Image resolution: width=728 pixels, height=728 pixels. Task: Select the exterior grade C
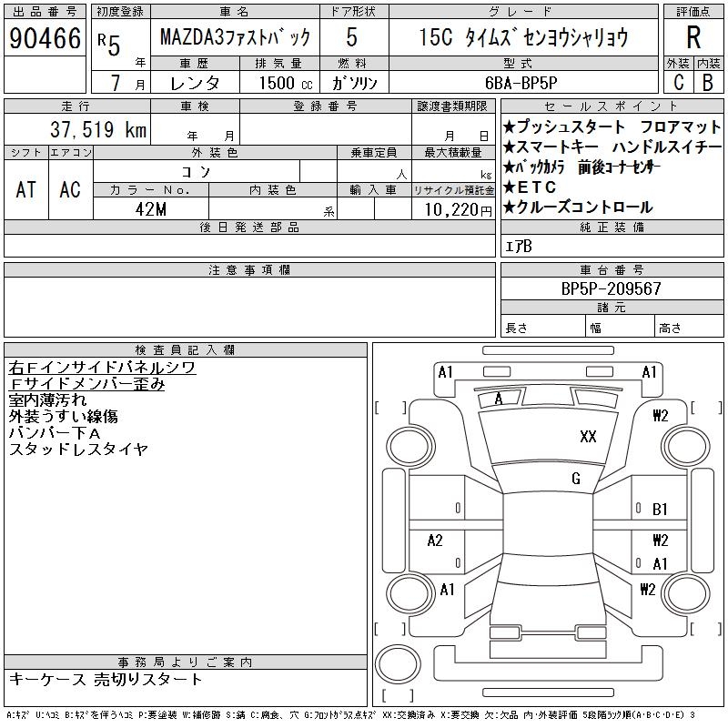[x=678, y=82]
